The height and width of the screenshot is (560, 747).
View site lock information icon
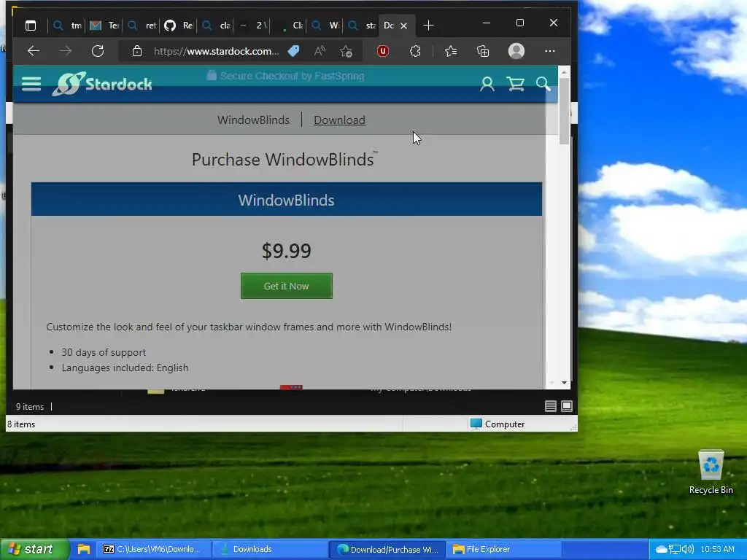pos(136,51)
